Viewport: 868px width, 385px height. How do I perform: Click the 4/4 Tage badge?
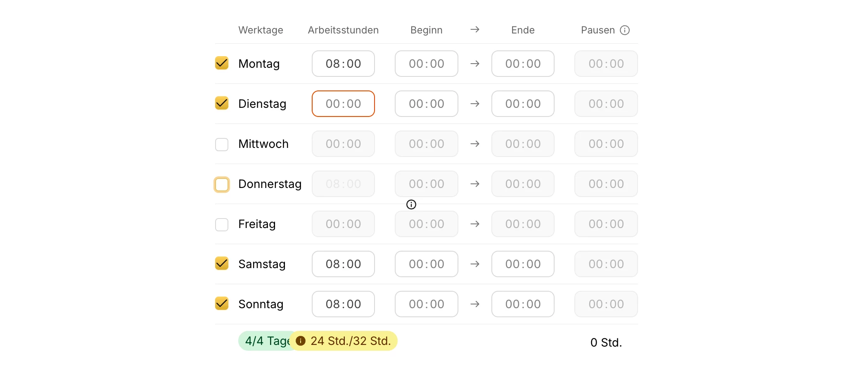(264, 341)
